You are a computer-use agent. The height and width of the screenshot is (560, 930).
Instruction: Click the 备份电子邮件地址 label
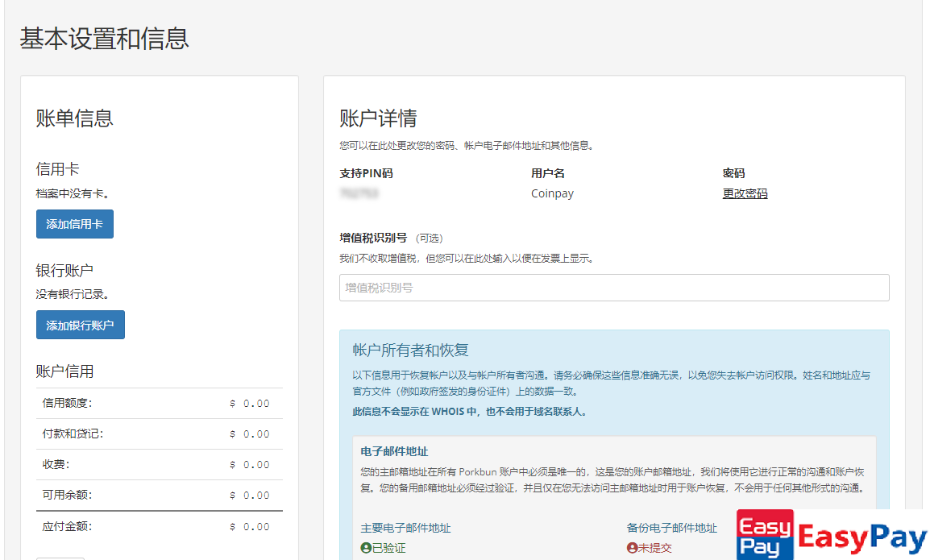coord(671,528)
